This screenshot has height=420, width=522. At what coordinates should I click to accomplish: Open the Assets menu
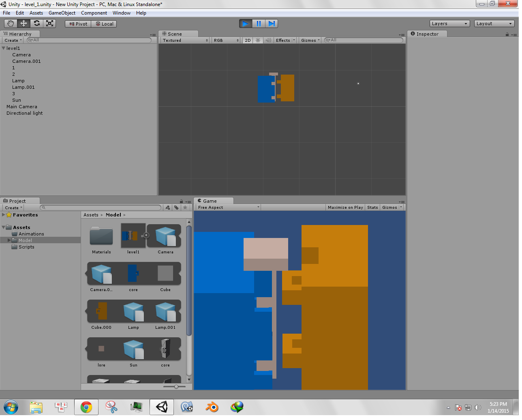(x=36, y=13)
